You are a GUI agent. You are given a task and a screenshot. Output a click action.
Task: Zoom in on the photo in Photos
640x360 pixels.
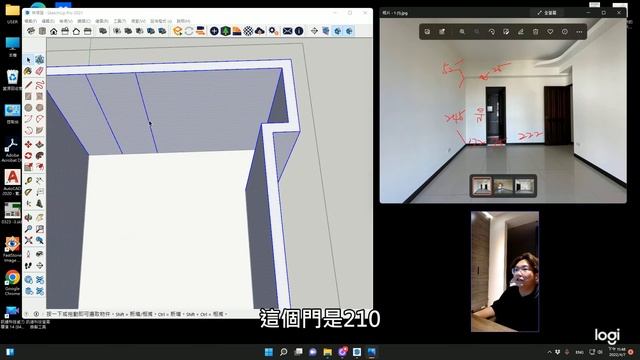462,31
